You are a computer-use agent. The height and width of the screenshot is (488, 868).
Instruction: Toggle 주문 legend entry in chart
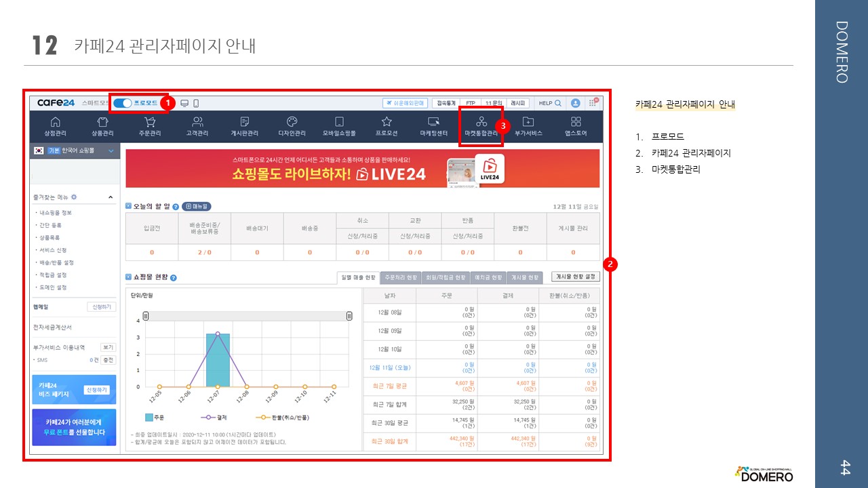tap(155, 418)
